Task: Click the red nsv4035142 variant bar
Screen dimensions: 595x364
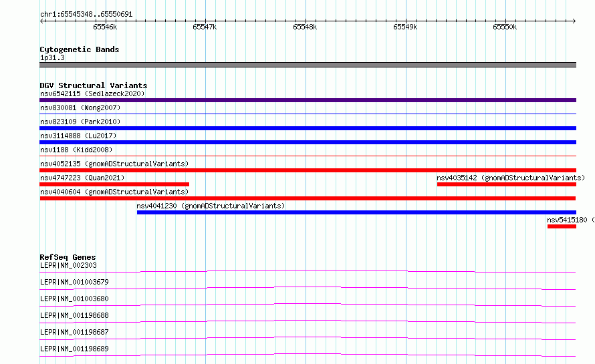Action: 507,184
